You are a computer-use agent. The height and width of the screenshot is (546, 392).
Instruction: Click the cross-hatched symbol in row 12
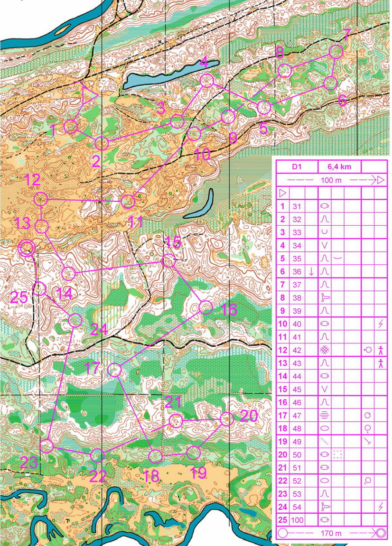(325, 351)
